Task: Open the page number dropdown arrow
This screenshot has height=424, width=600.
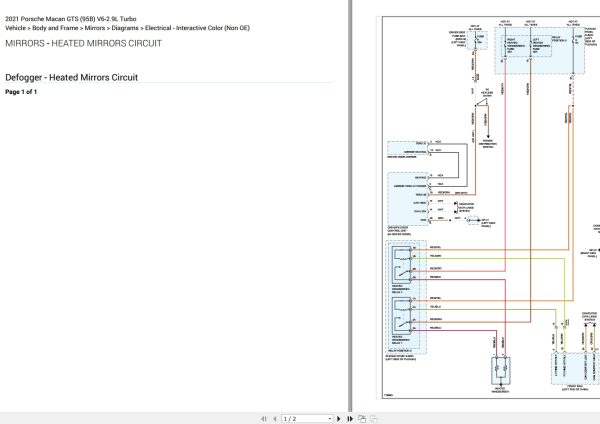Action: pyautogui.click(x=330, y=419)
